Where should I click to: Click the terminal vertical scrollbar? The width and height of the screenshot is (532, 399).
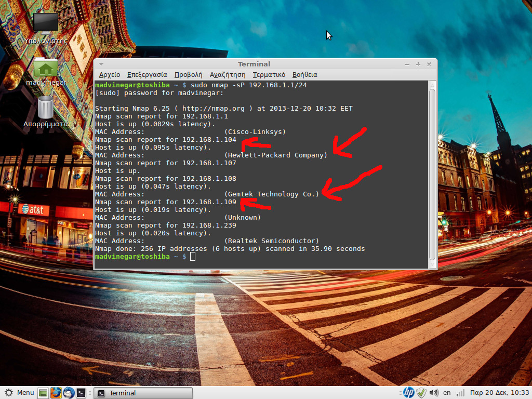tap(432, 175)
